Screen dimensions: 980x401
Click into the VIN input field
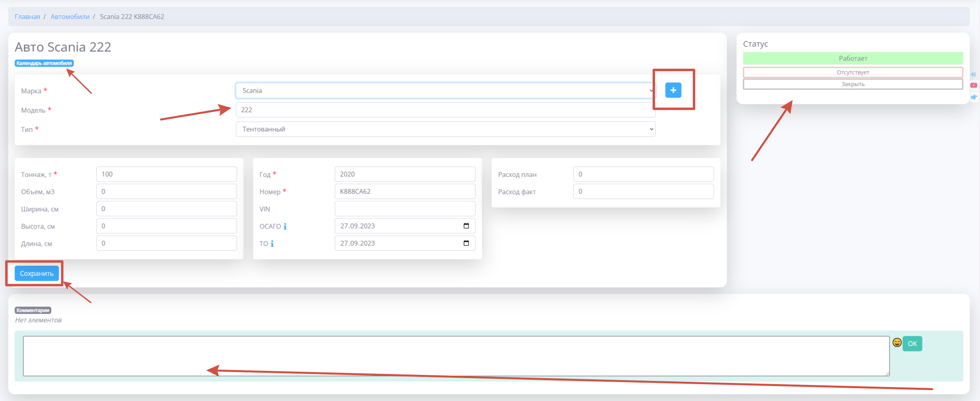tap(405, 209)
